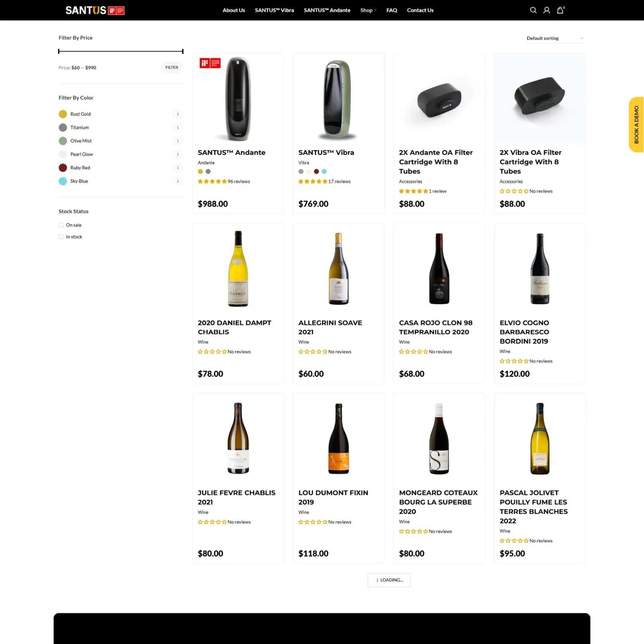Click the star rating of 2X Andante OA Filter
Viewport: 644px width, 644px height.
point(413,191)
